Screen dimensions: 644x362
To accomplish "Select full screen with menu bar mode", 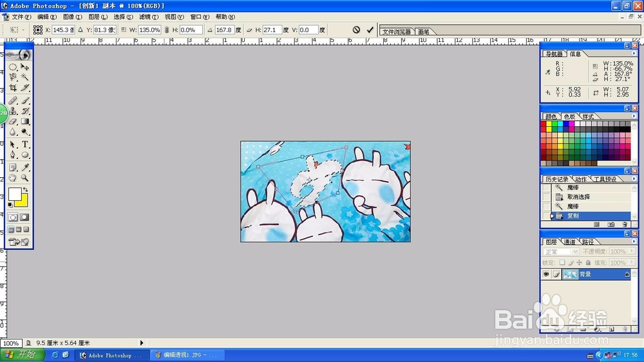I will [x=19, y=230].
